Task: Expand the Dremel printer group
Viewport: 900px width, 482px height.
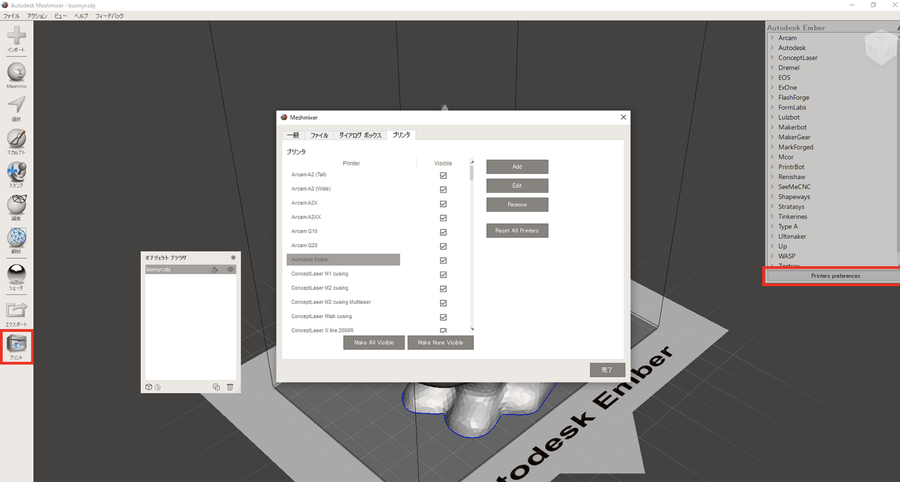Action: pyautogui.click(x=772, y=68)
